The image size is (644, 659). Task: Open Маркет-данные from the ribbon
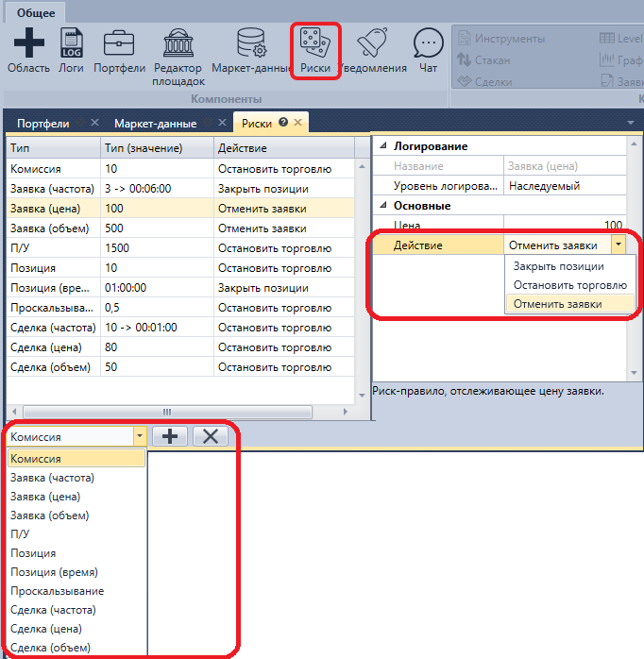click(251, 50)
